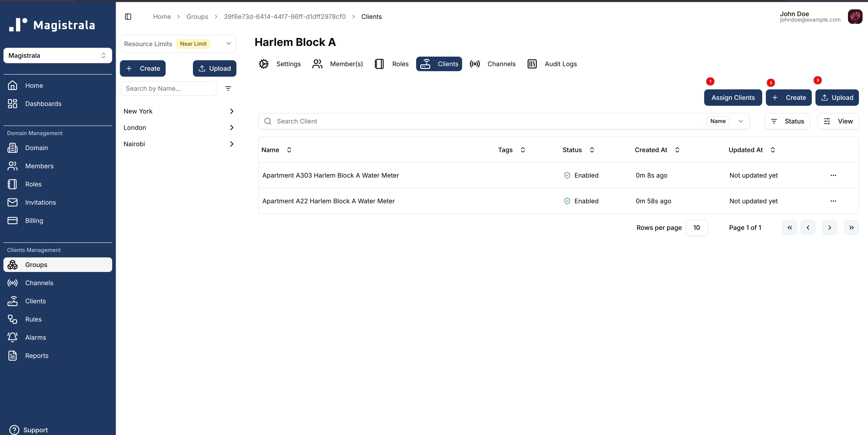Screen dimensions: 868x435
Task: Open the group filter icon beside search
Action: (x=228, y=88)
